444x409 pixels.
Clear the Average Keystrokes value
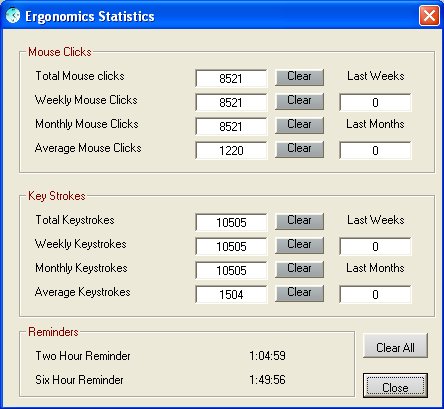click(x=299, y=293)
